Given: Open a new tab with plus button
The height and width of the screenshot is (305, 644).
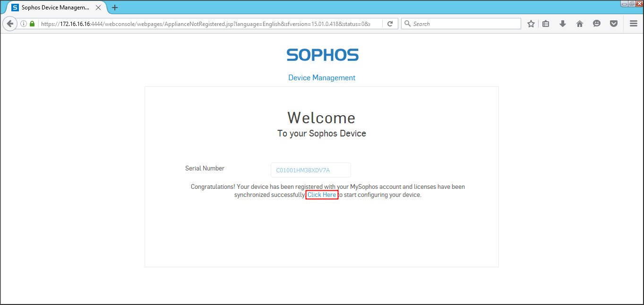Looking at the screenshot, I should [115, 8].
